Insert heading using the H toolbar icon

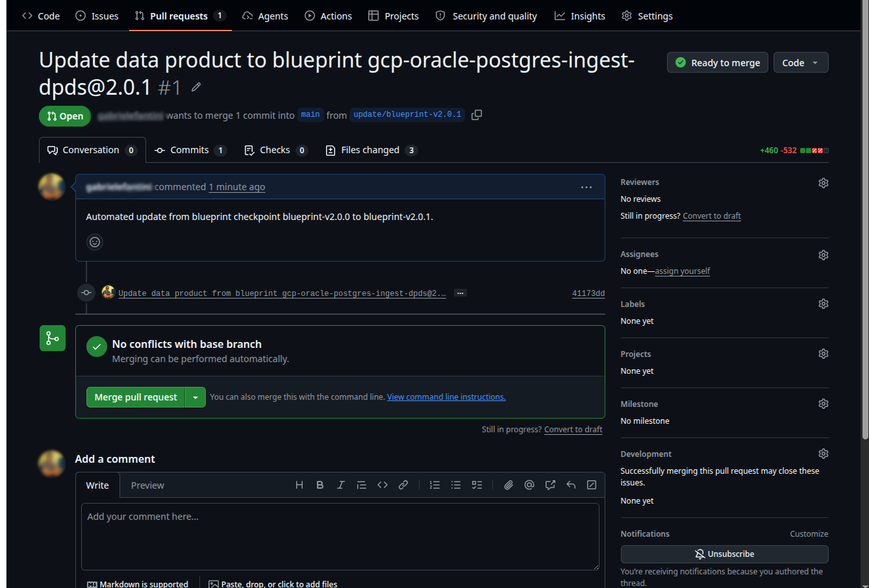coord(299,485)
